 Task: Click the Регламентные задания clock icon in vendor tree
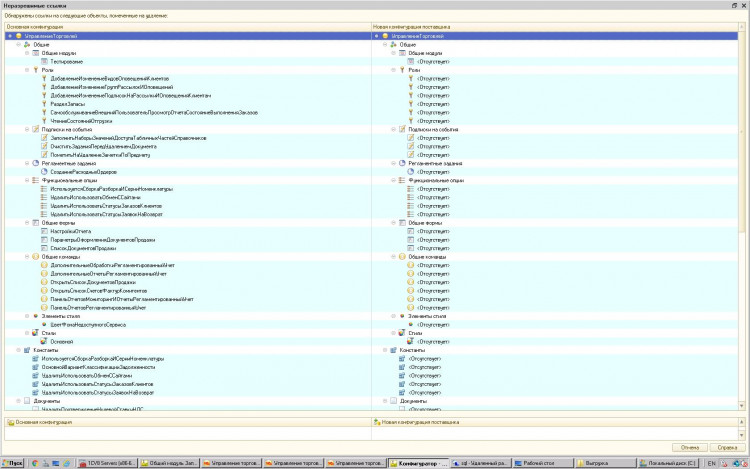click(x=402, y=164)
